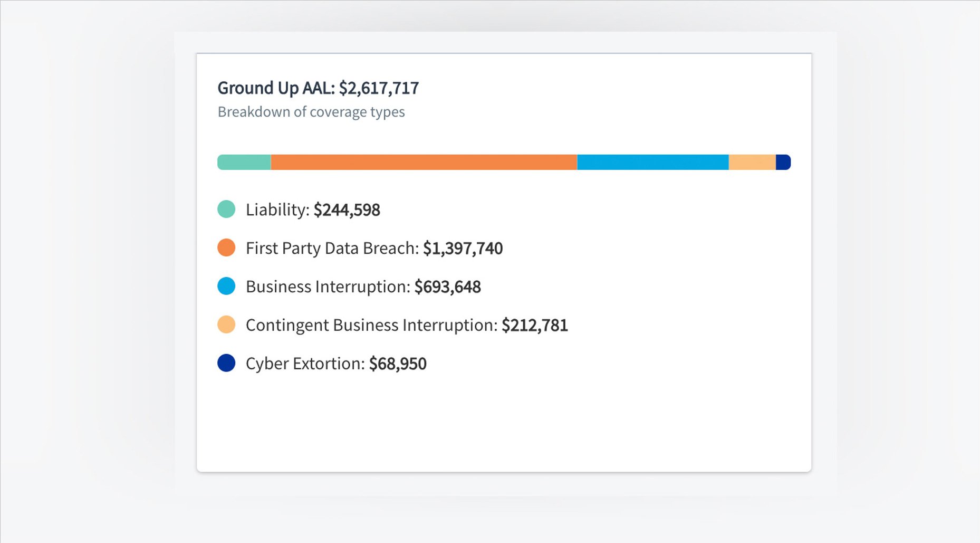Viewport: 980px width, 543px height.
Task: Toggle the blue dot beside Business Interruption
Action: (226, 286)
